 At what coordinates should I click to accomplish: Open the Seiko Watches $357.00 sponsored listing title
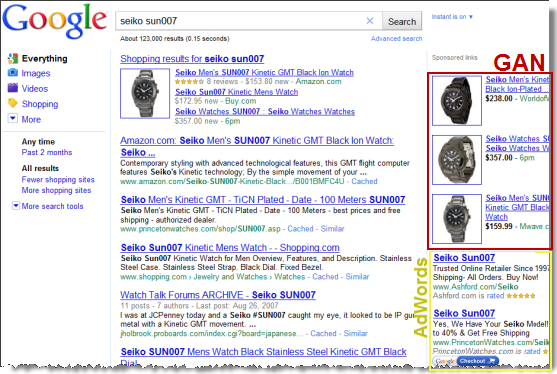517,143
